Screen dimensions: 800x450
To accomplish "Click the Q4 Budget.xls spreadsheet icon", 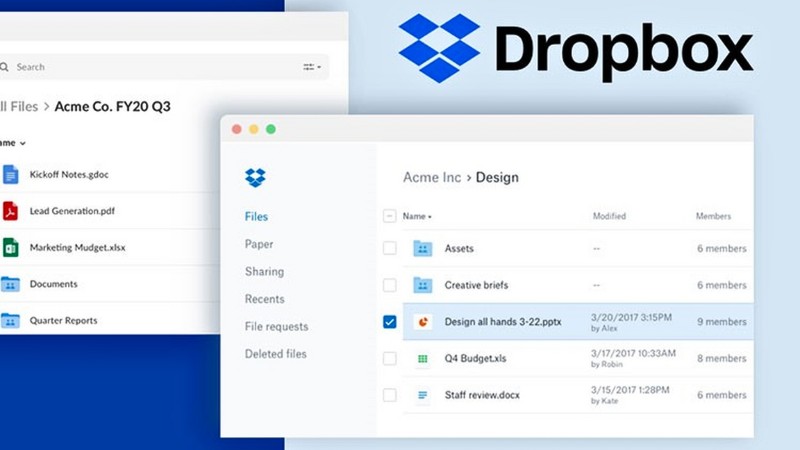I will pos(422,359).
